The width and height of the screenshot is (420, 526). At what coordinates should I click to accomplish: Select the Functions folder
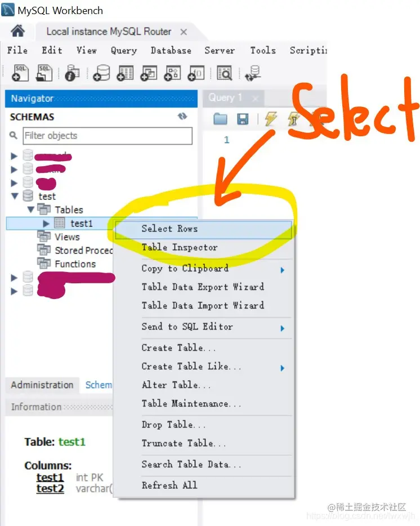click(x=75, y=264)
